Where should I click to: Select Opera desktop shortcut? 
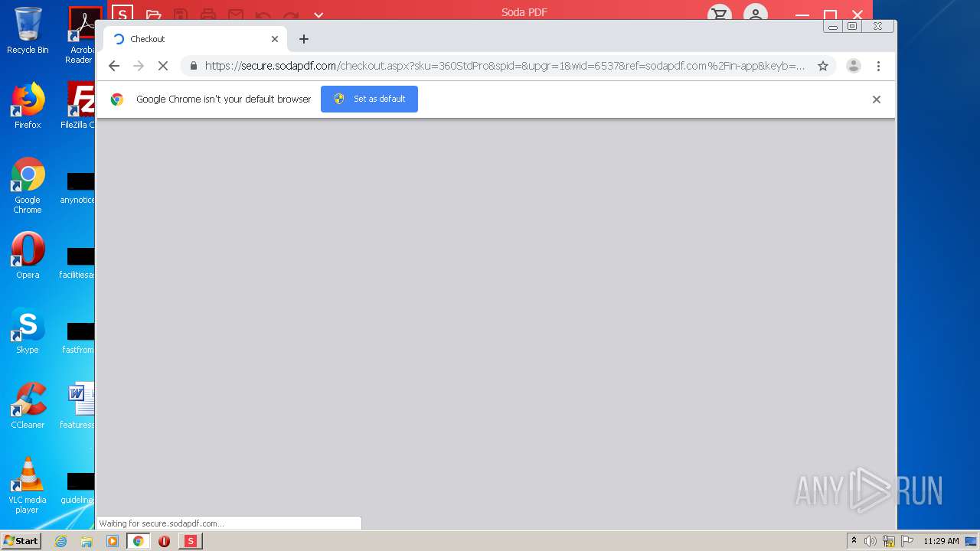coord(28,256)
